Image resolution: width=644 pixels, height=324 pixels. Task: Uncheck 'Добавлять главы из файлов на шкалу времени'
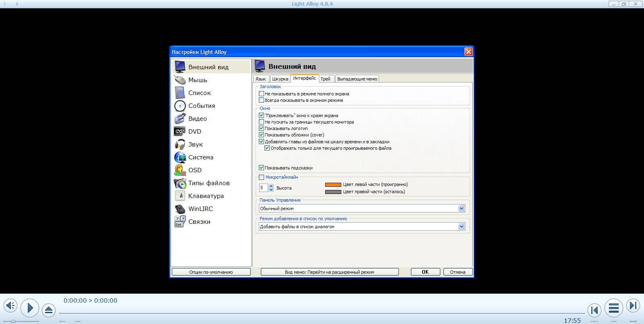point(261,141)
